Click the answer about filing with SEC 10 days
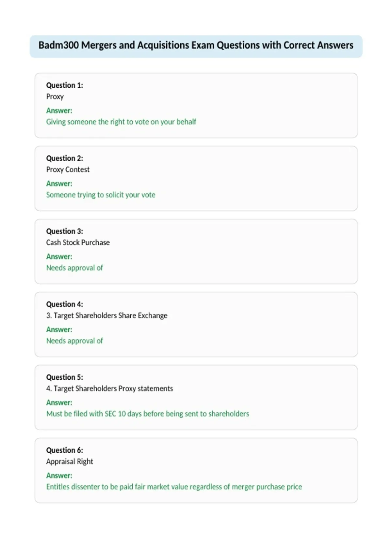The width and height of the screenshot is (392, 556). (148, 414)
